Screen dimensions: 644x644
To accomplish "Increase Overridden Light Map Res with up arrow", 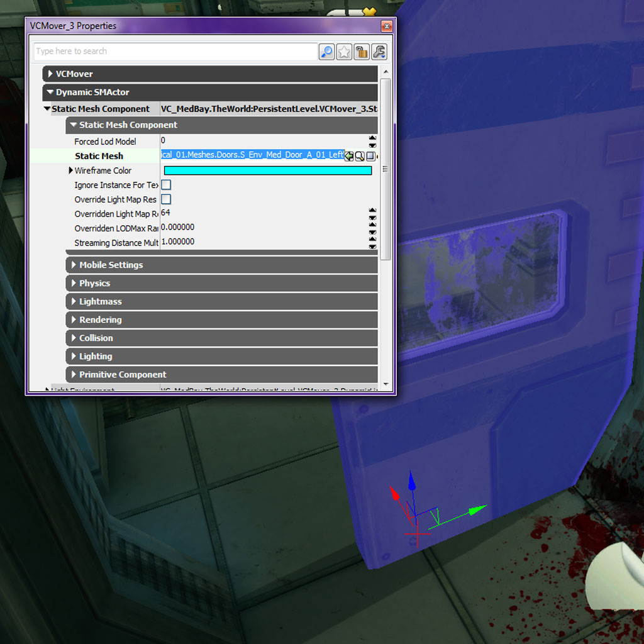I will [372, 210].
